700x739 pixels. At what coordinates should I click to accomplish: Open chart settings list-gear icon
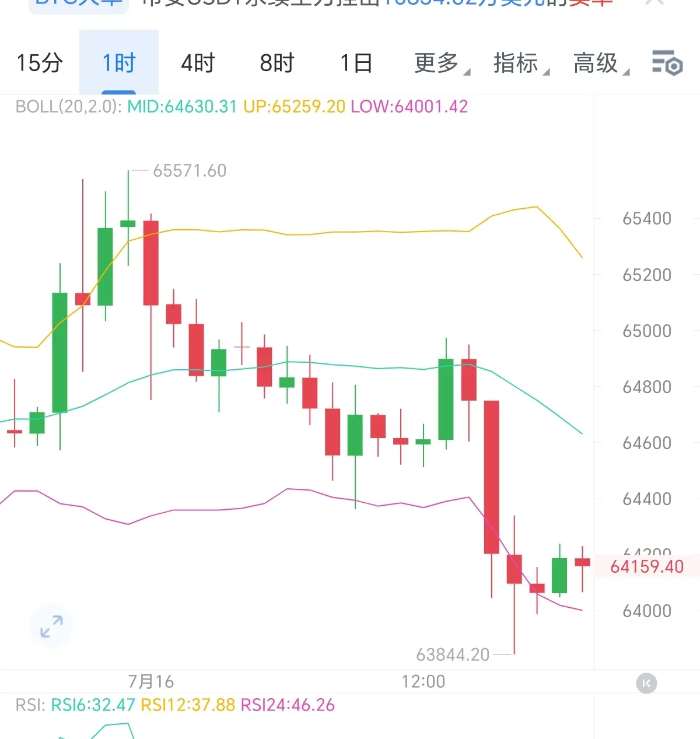pos(667,63)
